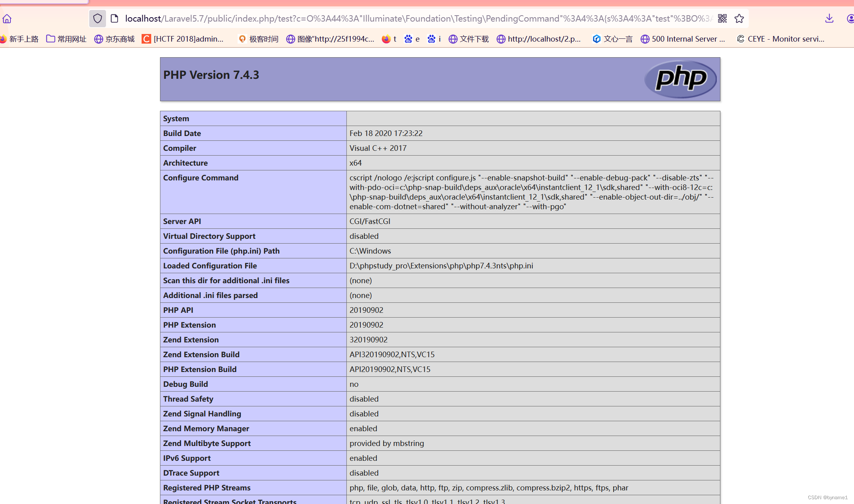Open the Downloads panel

[829, 18]
